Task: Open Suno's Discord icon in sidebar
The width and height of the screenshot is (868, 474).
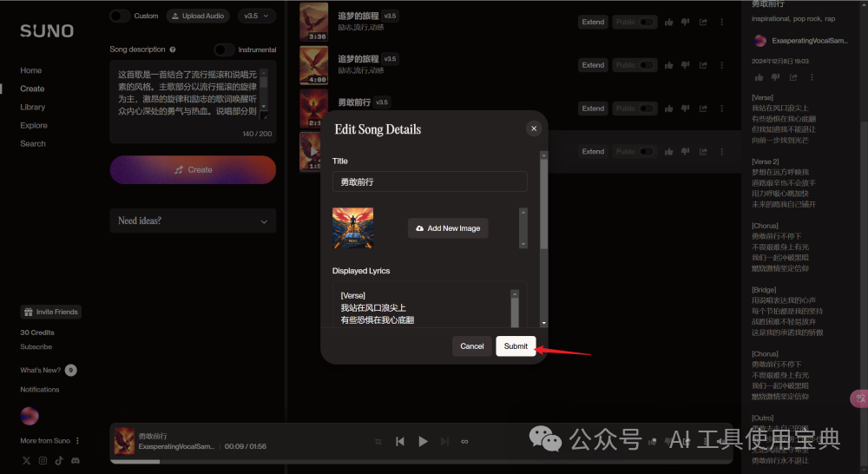Action: tap(76, 461)
